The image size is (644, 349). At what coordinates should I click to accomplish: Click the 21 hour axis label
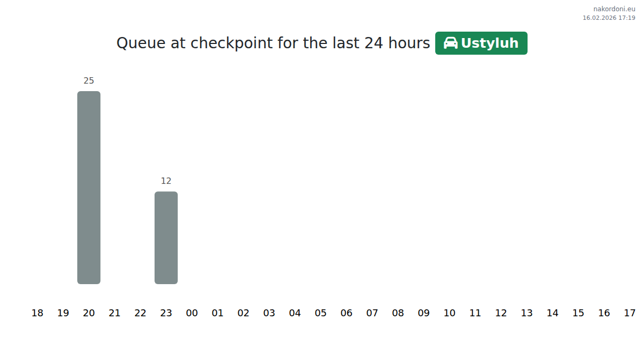(x=114, y=313)
